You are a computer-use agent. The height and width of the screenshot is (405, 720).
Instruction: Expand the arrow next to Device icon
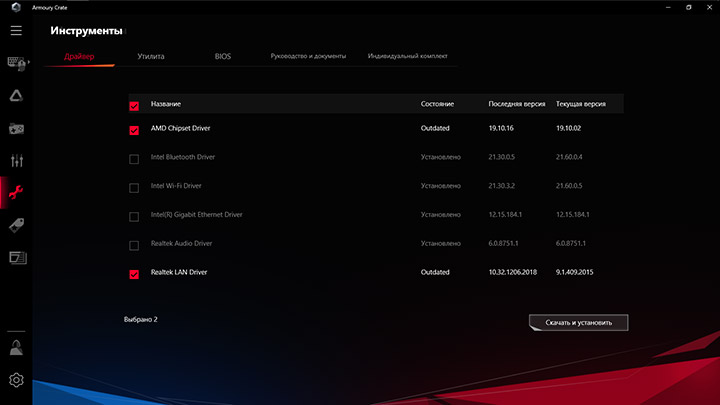[x=29, y=62]
